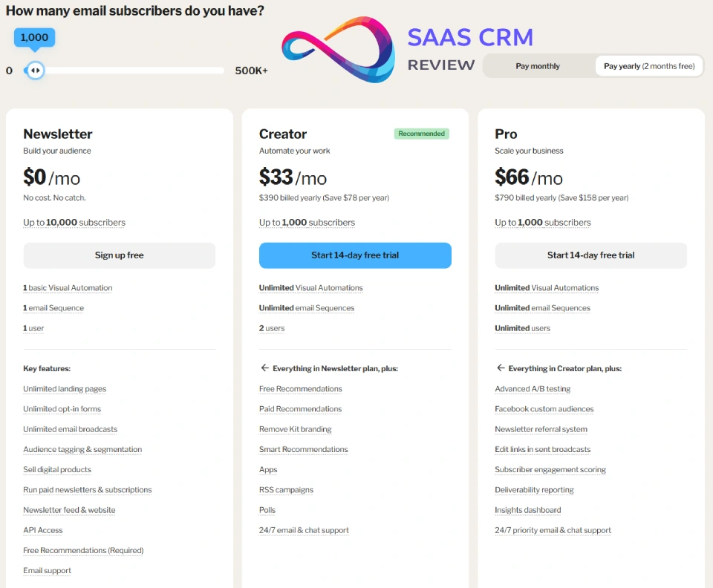Select Pay yearly (2 months free) billing
The width and height of the screenshot is (713, 588).
(648, 66)
